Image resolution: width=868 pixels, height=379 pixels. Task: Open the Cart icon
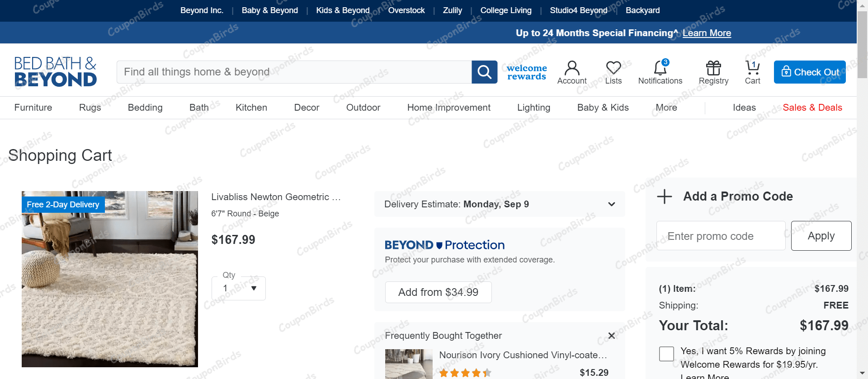tap(752, 72)
